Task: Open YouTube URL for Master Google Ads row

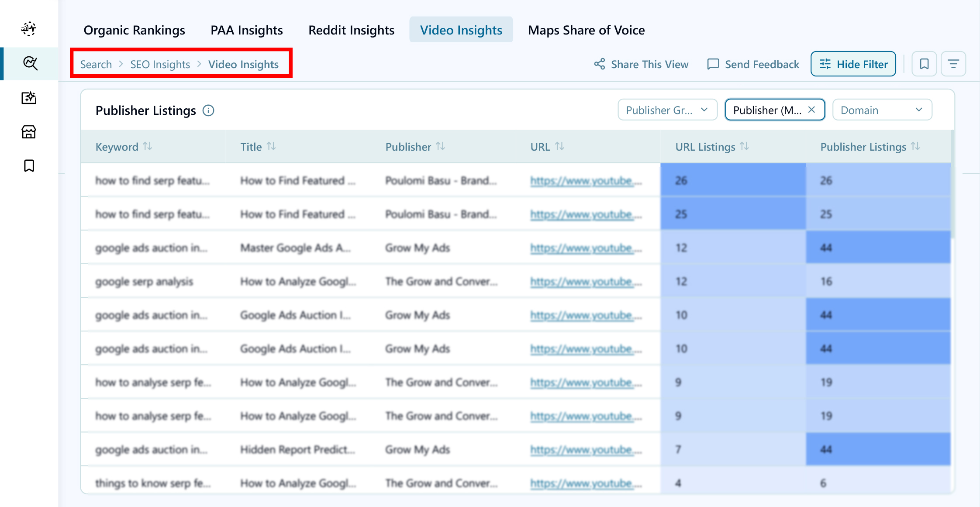Action: pos(586,248)
